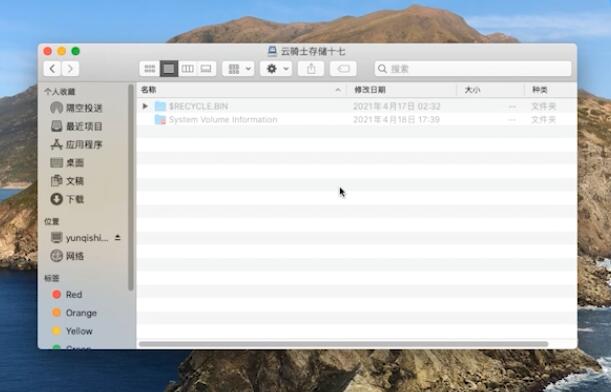Image resolution: width=611 pixels, height=392 pixels.
Task: Filter by the Yellow tag
Action: click(x=72, y=331)
